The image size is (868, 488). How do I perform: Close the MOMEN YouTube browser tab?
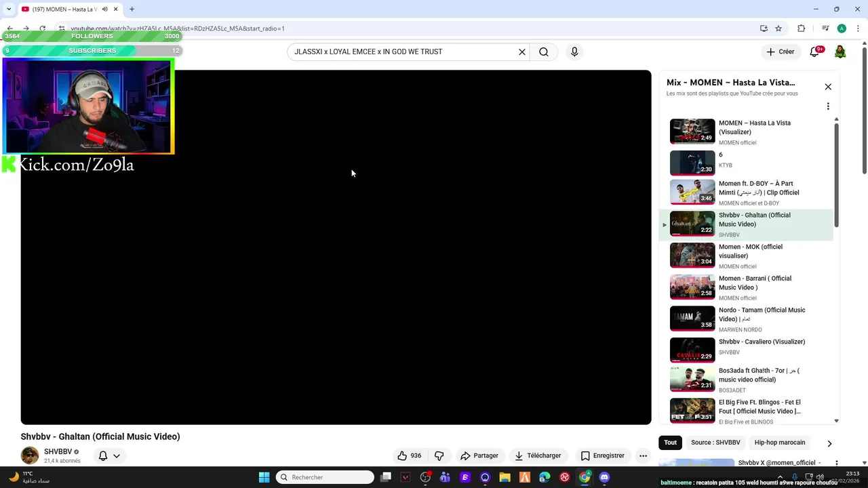click(x=116, y=9)
